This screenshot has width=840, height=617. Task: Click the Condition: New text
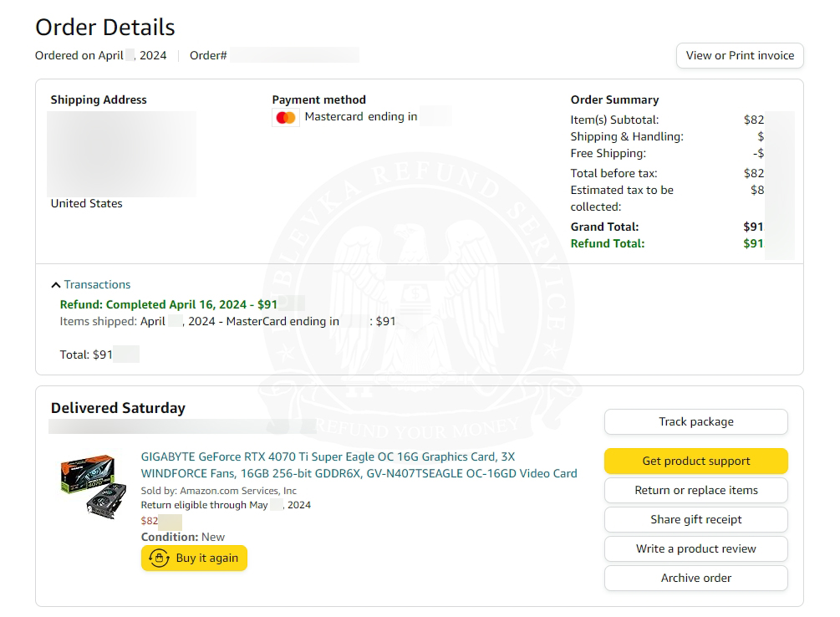183,537
